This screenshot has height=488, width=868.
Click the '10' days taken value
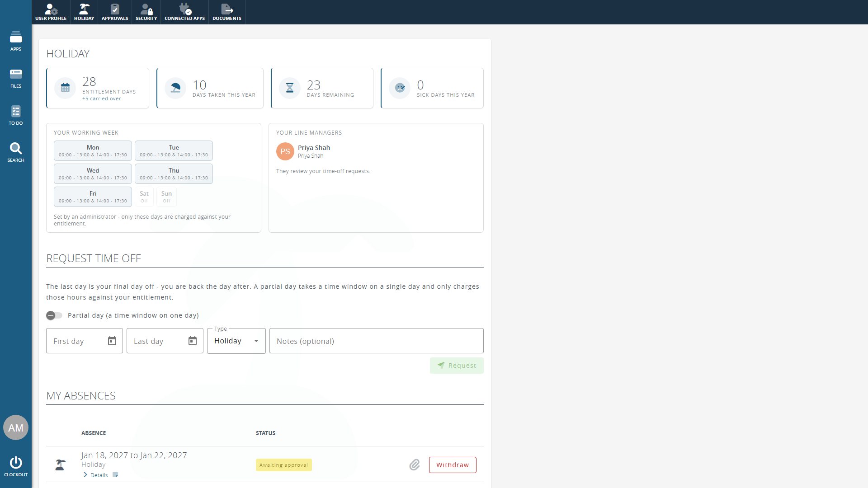[x=199, y=85]
